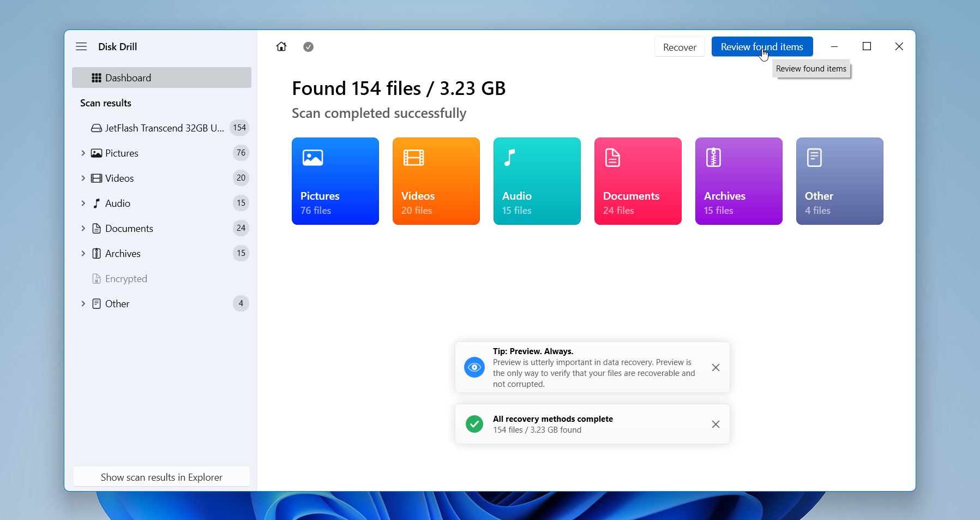Expand the Pictures tree node
Screen dimensions: 980x520
click(83, 153)
